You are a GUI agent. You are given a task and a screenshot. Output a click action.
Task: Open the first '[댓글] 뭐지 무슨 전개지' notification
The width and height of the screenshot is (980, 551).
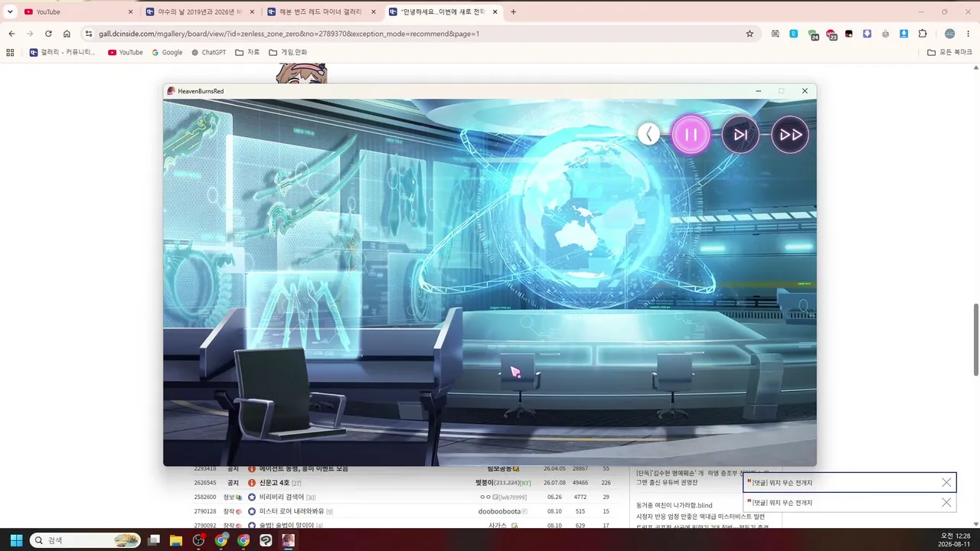click(782, 483)
